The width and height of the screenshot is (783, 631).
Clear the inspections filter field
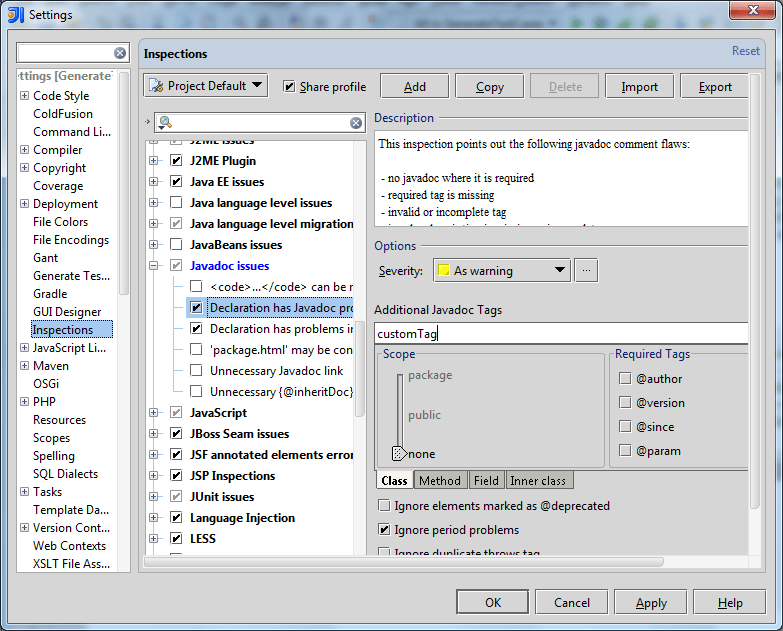point(356,123)
